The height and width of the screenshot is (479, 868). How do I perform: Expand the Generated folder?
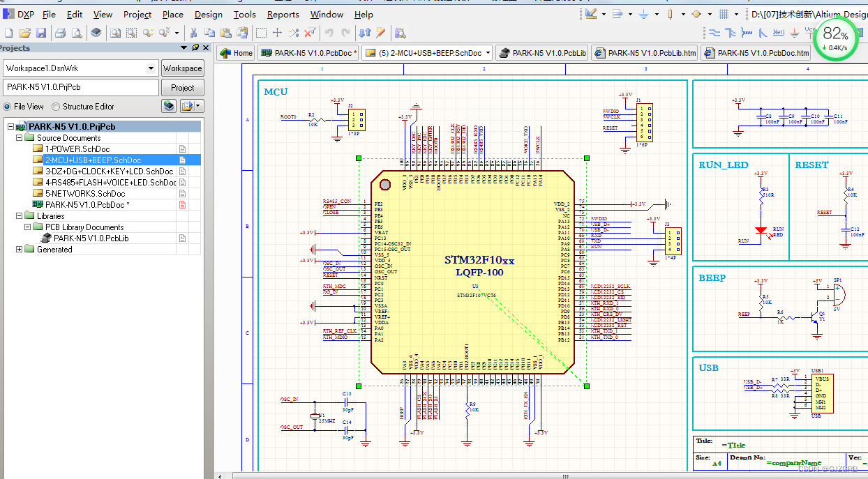click(x=20, y=250)
